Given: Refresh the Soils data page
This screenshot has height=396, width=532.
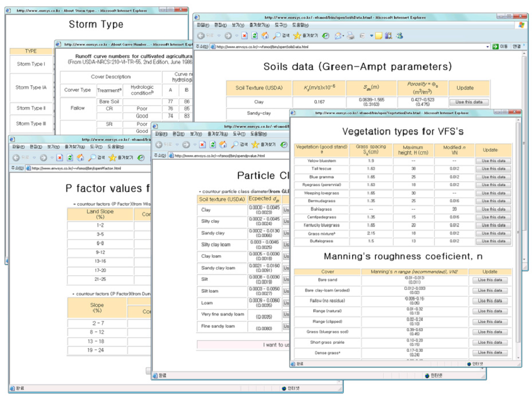Looking at the screenshot, I should [x=254, y=36].
